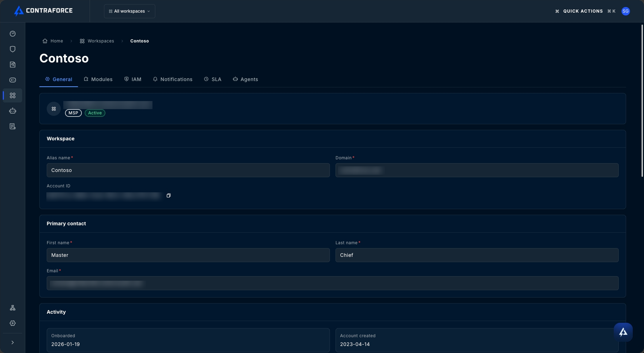
Task: Click the Contoso breadcrumb
Action: (139, 41)
